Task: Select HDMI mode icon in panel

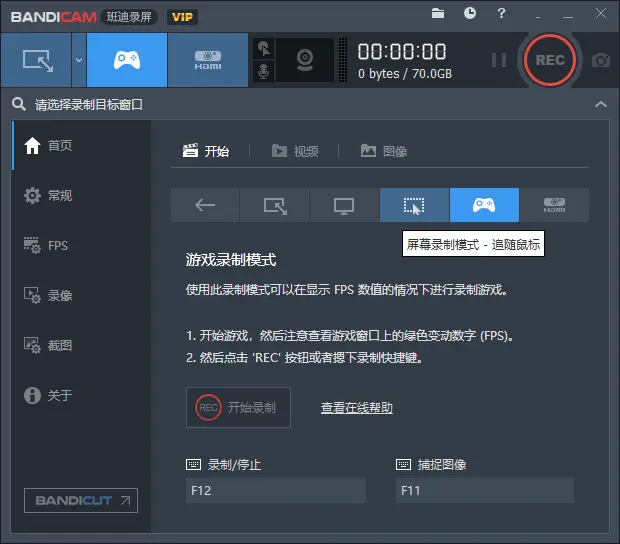Action: tap(554, 205)
